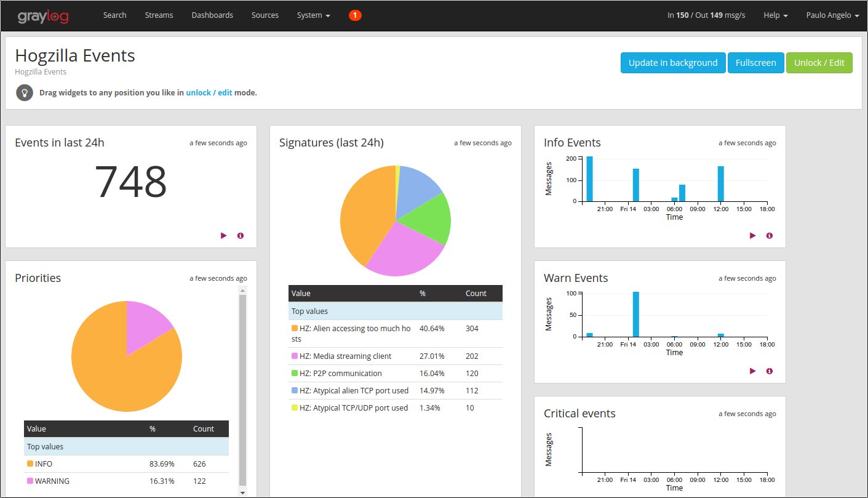Open the Dashboards menu item

pyautogui.click(x=212, y=15)
